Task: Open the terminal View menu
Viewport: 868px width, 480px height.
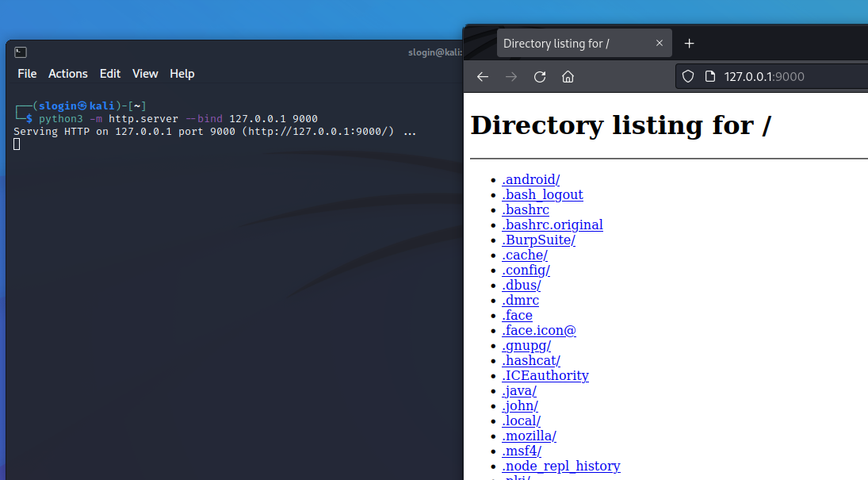Action: (x=145, y=74)
